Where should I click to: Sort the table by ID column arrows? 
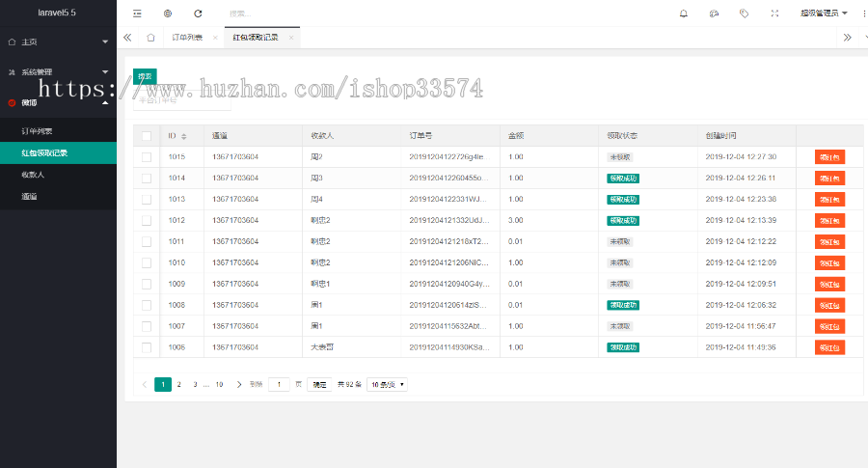(x=184, y=136)
